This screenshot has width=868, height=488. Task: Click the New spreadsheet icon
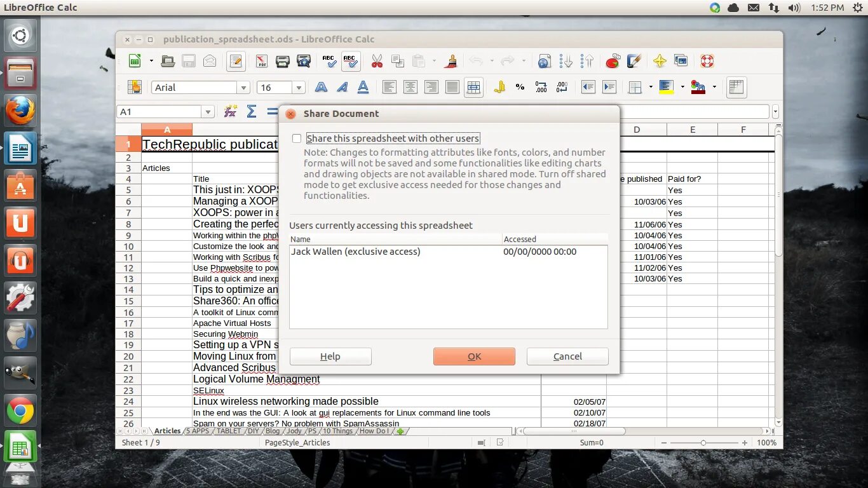click(135, 61)
